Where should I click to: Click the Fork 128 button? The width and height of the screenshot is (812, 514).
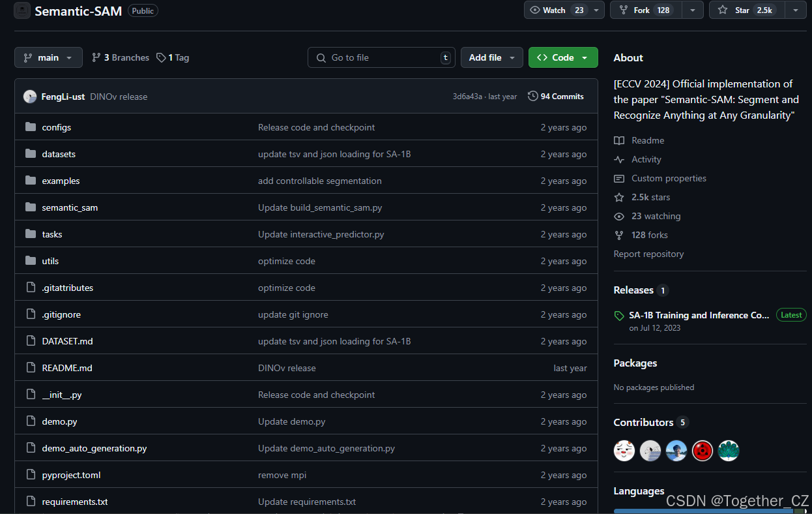coord(646,10)
